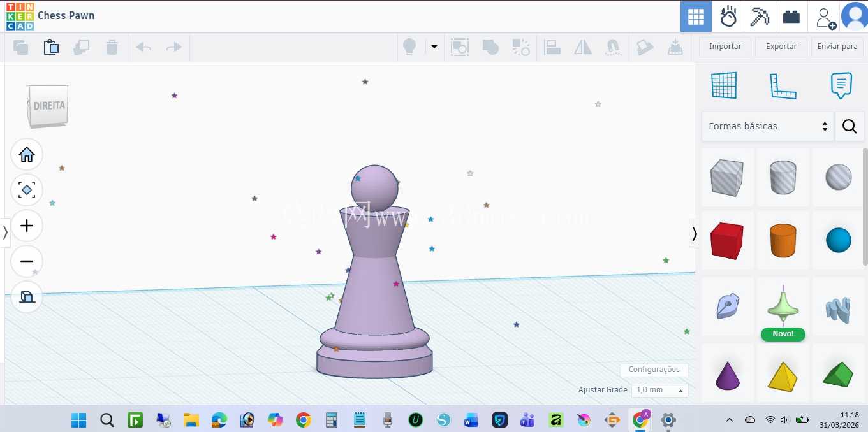Image resolution: width=868 pixels, height=432 pixels.
Task: Click the Redo arrow
Action: [x=173, y=47]
